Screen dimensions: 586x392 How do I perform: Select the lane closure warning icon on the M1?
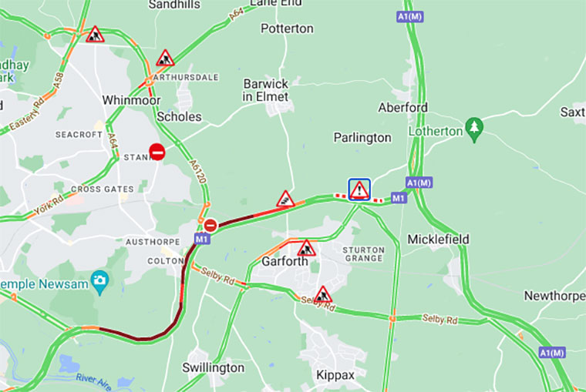click(285, 199)
